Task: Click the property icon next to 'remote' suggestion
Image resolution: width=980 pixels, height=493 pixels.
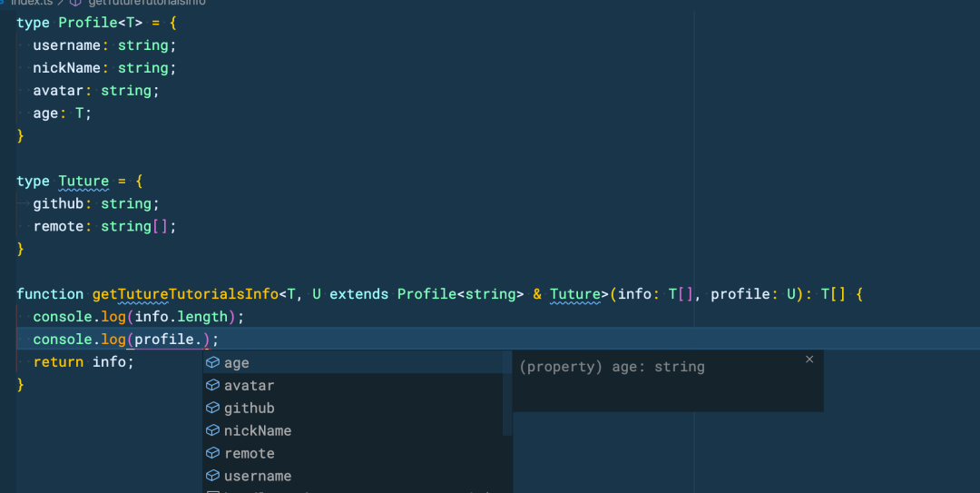Action: tap(213, 453)
